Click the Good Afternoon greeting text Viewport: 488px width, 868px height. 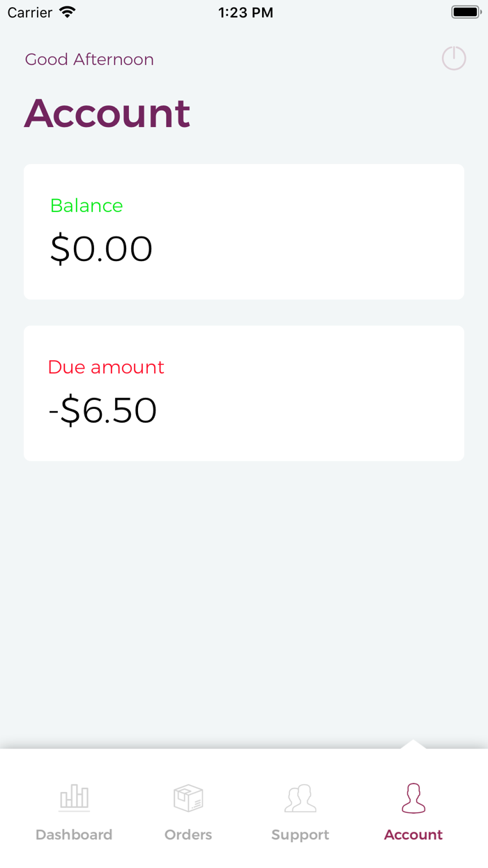(x=89, y=60)
